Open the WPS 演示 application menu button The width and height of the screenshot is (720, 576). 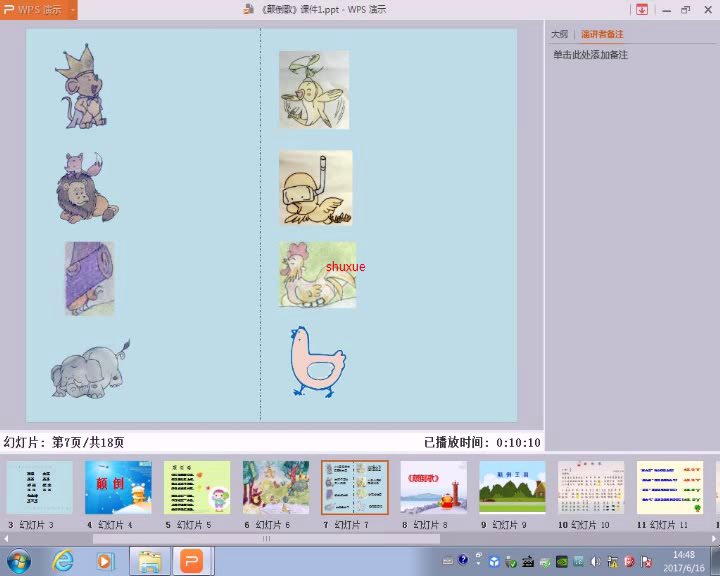[x=39, y=10]
